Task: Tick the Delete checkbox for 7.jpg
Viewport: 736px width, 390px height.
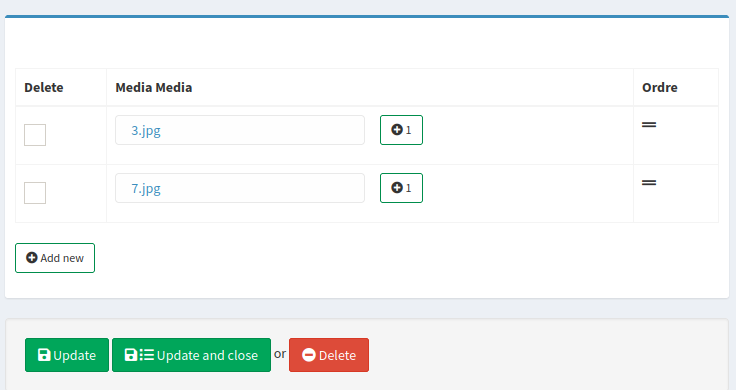Action: pos(35,193)
